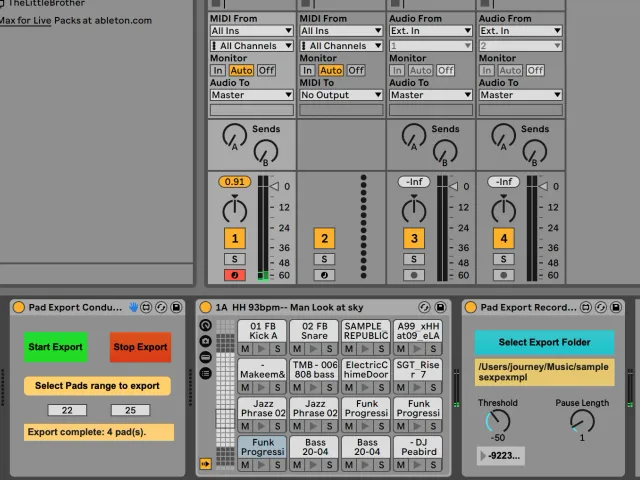
Task: Toggle the yellow Auto Select icon in Drum Rack
Action: tap(205, 464)
